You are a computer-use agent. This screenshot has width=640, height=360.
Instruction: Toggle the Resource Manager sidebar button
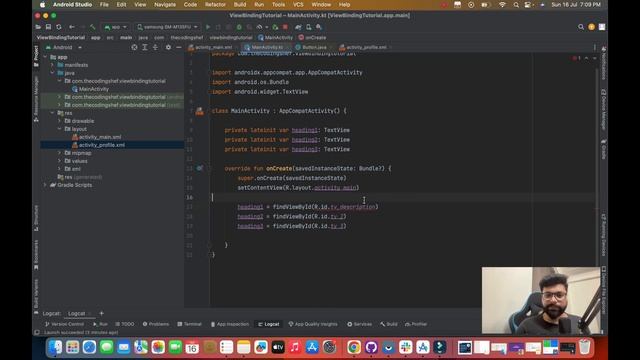tap(36, 99)
